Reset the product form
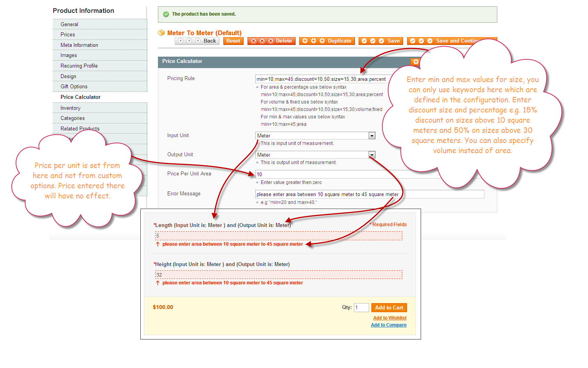The height and width of the screenshot is (368, 588). (233, 41)
